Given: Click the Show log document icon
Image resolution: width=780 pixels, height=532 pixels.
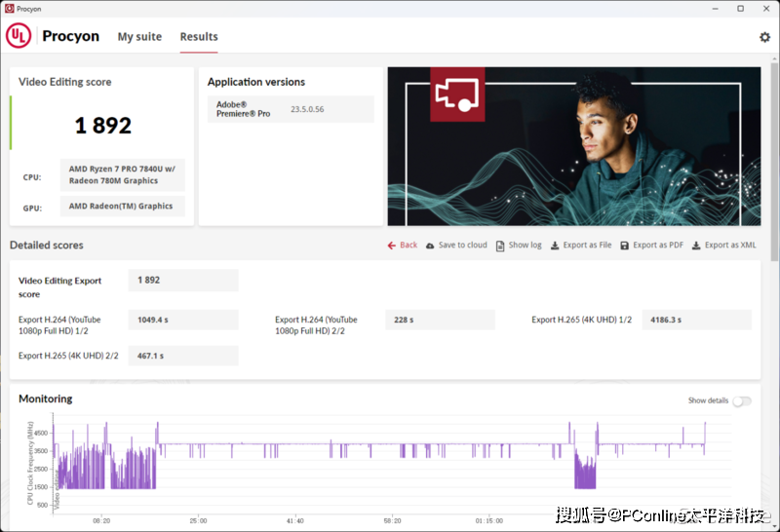Looking at the screenshot, I should point(500,246).
